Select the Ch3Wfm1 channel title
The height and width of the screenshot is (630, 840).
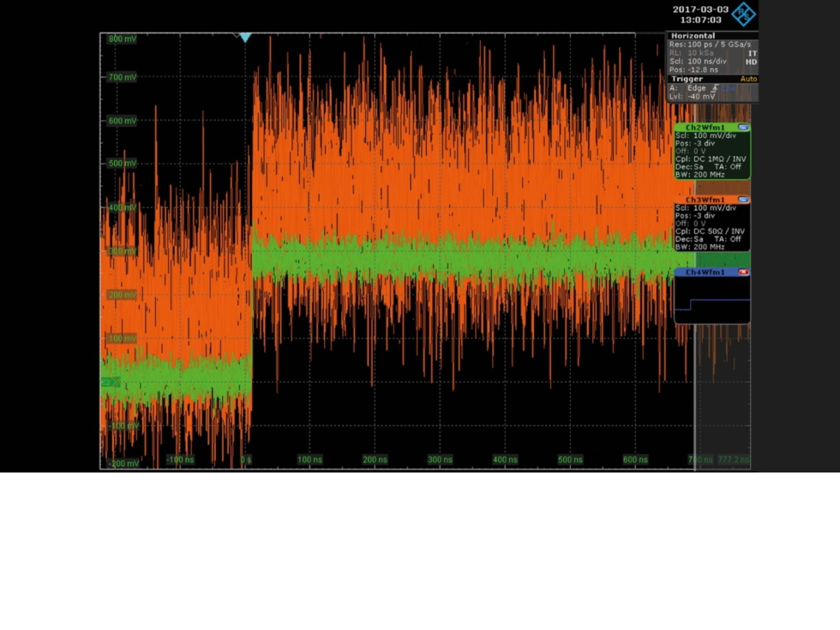point(705,199)
